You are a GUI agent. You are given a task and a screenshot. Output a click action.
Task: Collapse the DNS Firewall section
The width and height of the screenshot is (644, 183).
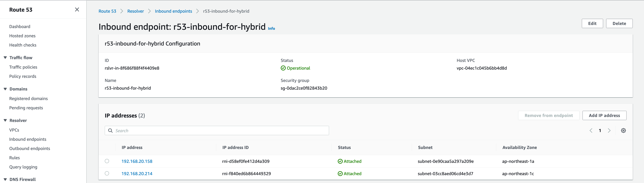[x=5, y=180]
